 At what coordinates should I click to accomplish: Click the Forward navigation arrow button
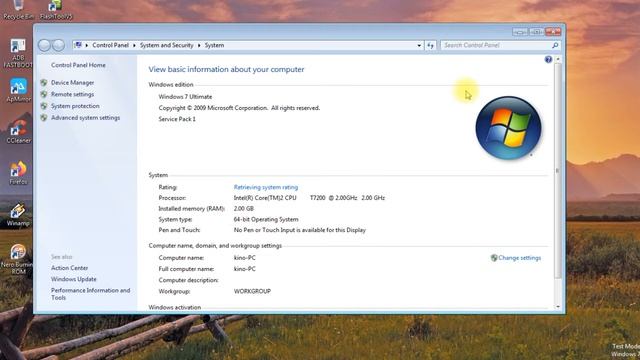coord(58,45)
